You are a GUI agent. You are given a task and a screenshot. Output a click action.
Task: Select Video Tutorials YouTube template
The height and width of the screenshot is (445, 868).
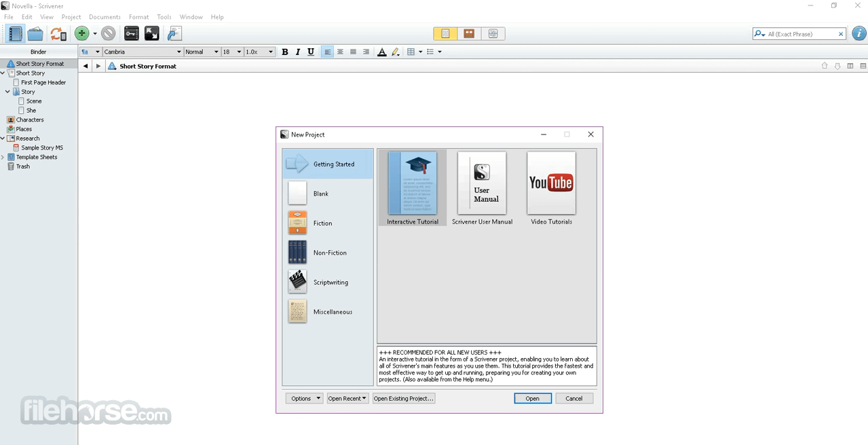[x=551, y=189]
